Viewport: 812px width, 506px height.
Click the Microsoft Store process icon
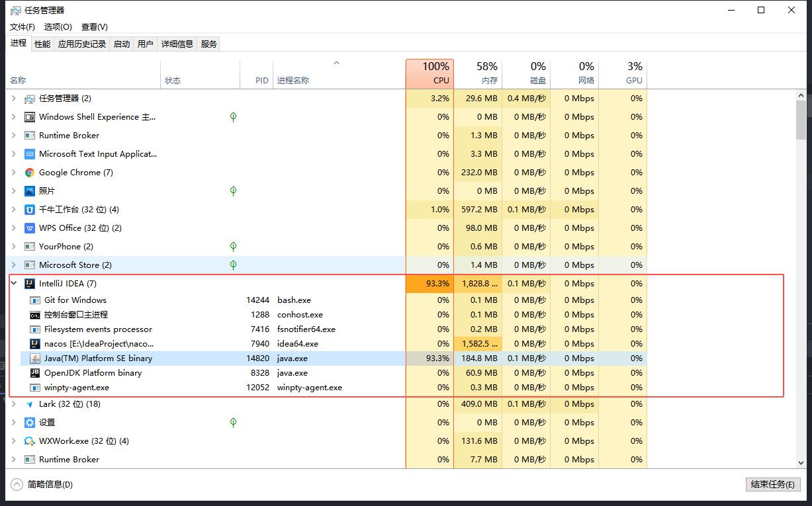(x=30, y=265)
